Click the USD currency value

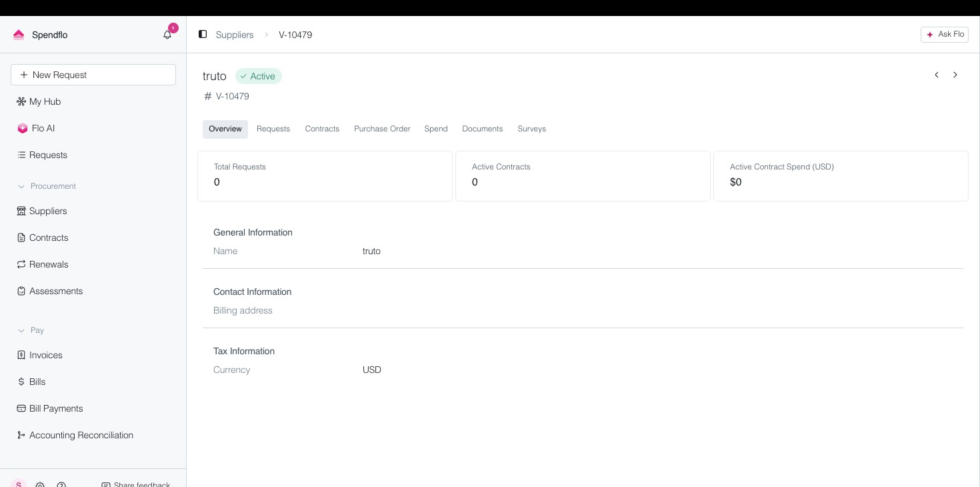(x=372, y=370)
